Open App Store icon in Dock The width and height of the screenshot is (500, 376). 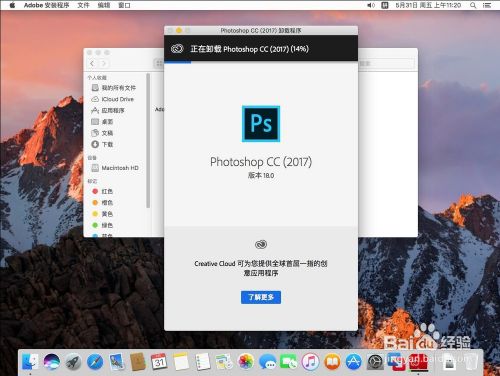point(353,362)
